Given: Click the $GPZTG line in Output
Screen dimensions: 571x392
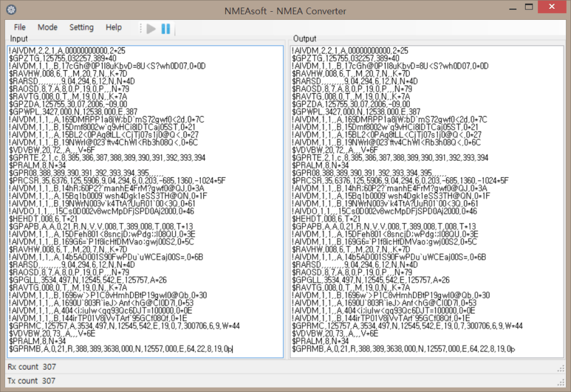Looking at the screenshot, I should pos(346,58).
